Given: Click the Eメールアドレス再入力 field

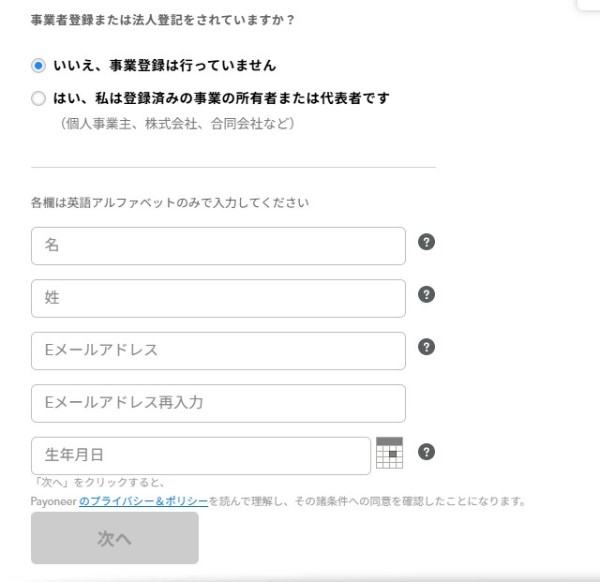Looking at the screenshot, I should point(218,403).
